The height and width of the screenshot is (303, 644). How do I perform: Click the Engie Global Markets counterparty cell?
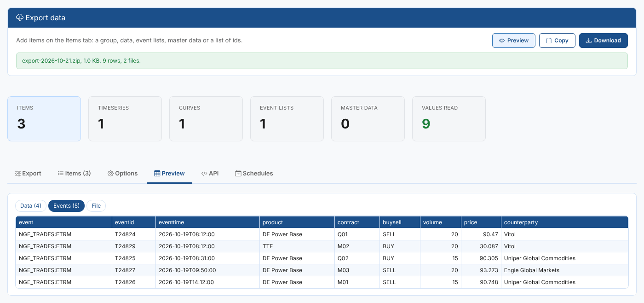coord(564,270)
